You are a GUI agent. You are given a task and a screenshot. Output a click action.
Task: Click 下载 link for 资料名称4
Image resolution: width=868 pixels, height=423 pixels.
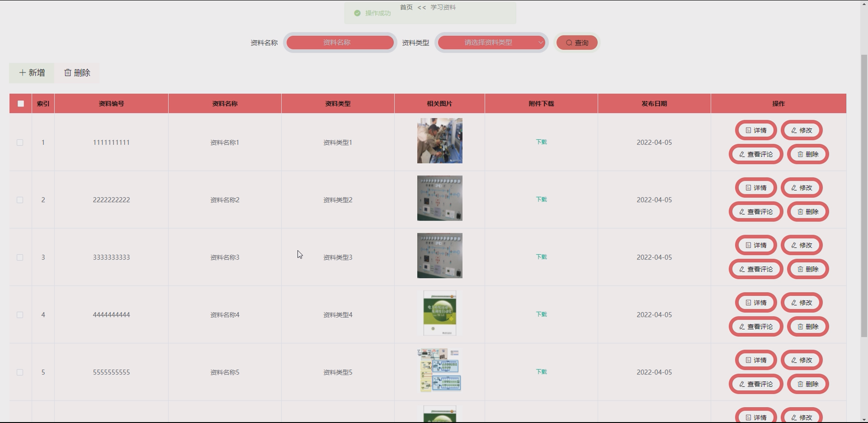[541, 315]
